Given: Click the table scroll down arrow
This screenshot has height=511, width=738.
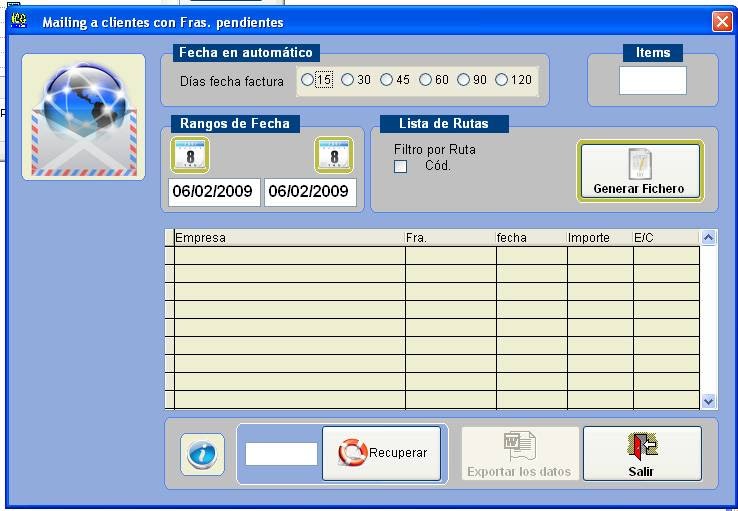Looking at the screenshot, I should (709, 401).
